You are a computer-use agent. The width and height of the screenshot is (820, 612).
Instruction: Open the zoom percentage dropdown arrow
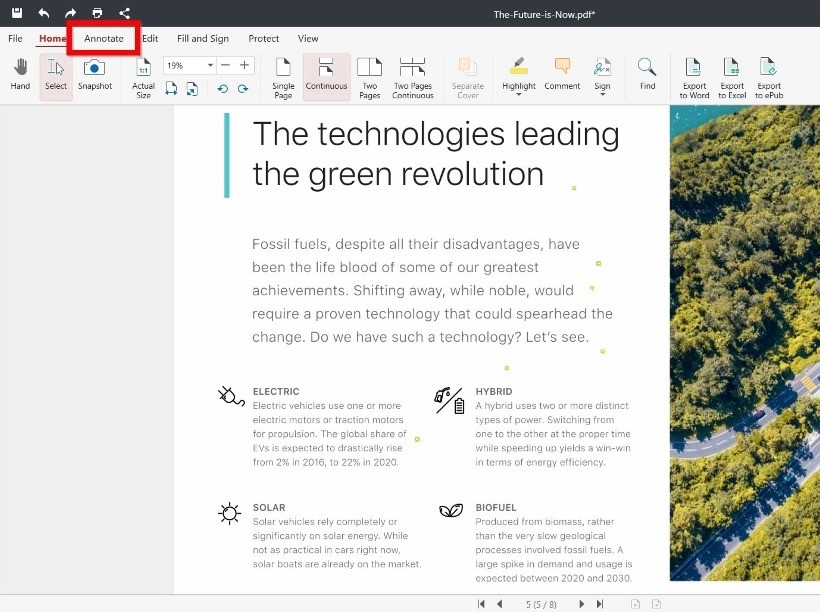(210, 65)
